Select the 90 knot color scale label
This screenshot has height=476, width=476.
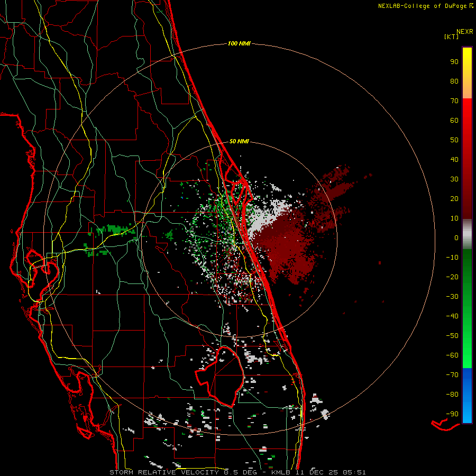[454, 62]
